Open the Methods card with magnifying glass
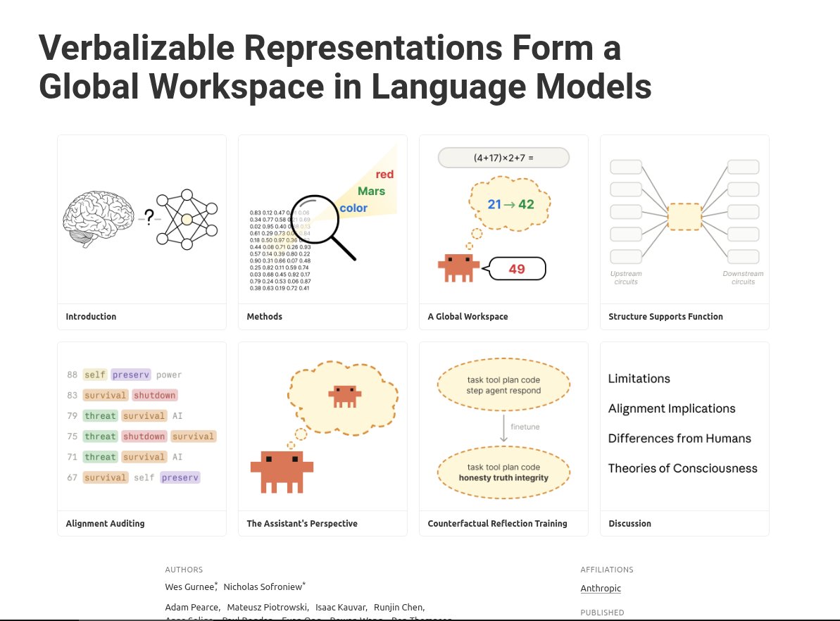 [x=322, y=220]
